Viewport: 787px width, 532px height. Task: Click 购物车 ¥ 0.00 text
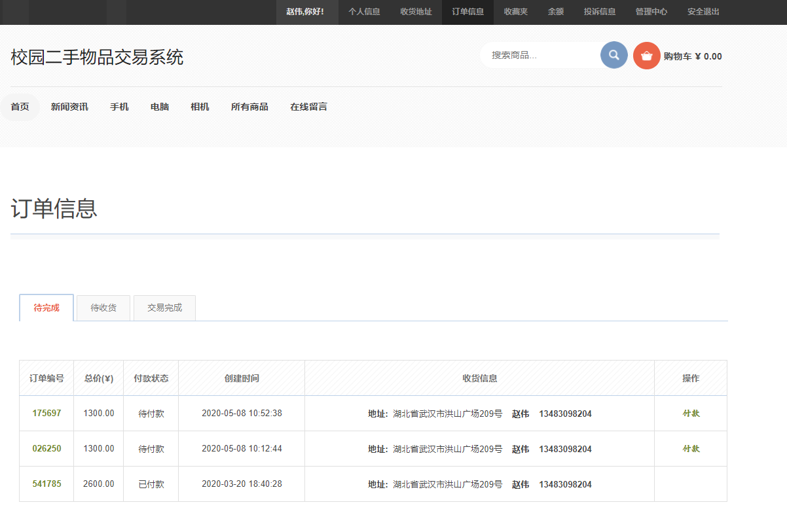(693, 56)
